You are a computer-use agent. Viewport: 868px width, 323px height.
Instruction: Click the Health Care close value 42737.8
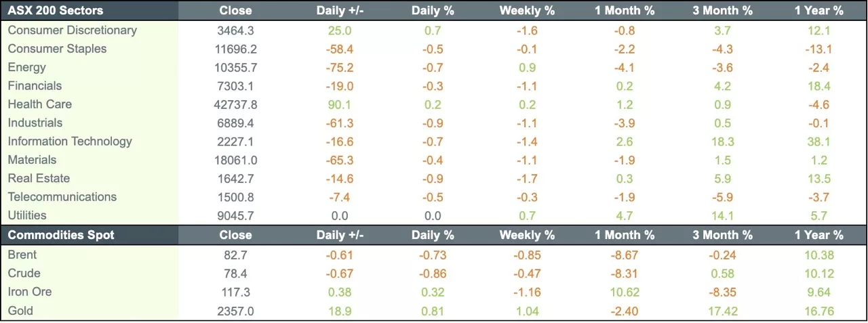tap(235, 104)
